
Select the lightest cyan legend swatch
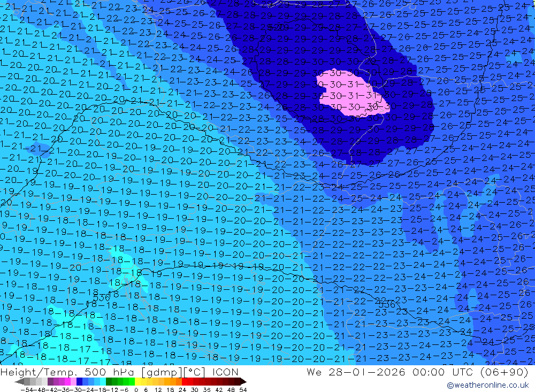pyautogui.click(x=103, y=381)
